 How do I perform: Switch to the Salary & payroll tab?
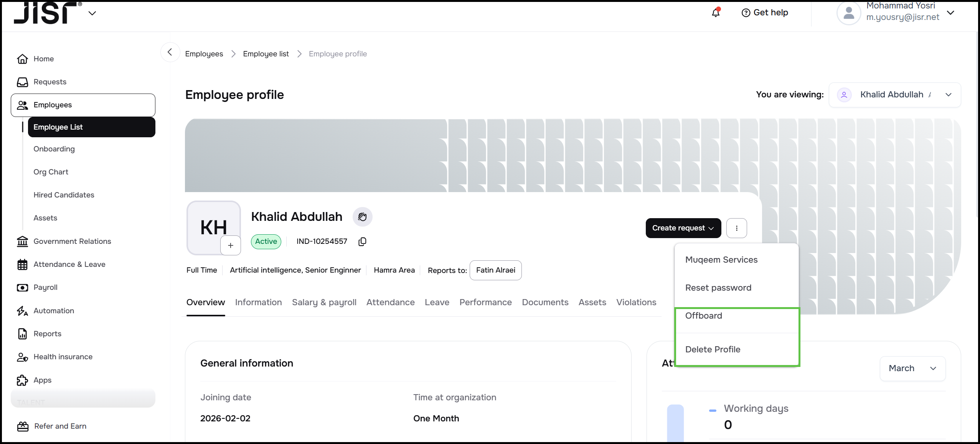coord(324,303)
